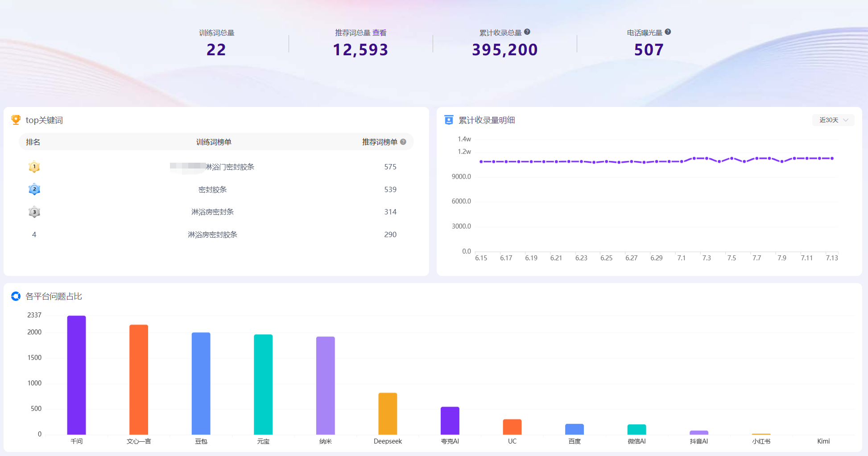Open the 近30天 time range dropdown
This screenshot has height=456, width=868.
833,120
